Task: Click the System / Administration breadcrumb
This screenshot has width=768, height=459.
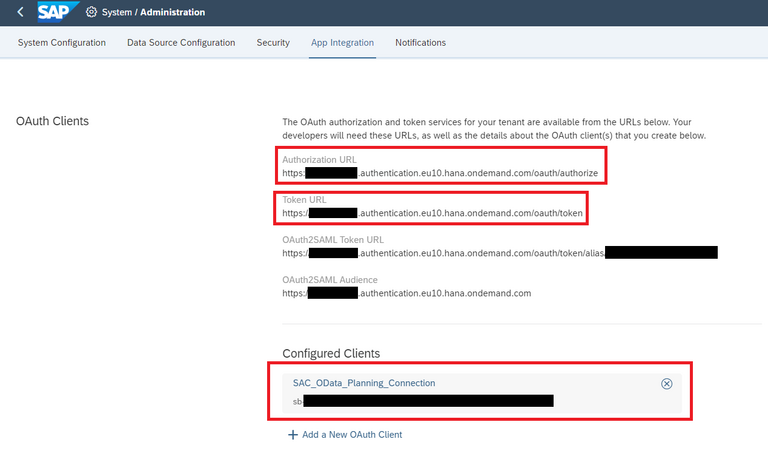Action: coord(153,12)
